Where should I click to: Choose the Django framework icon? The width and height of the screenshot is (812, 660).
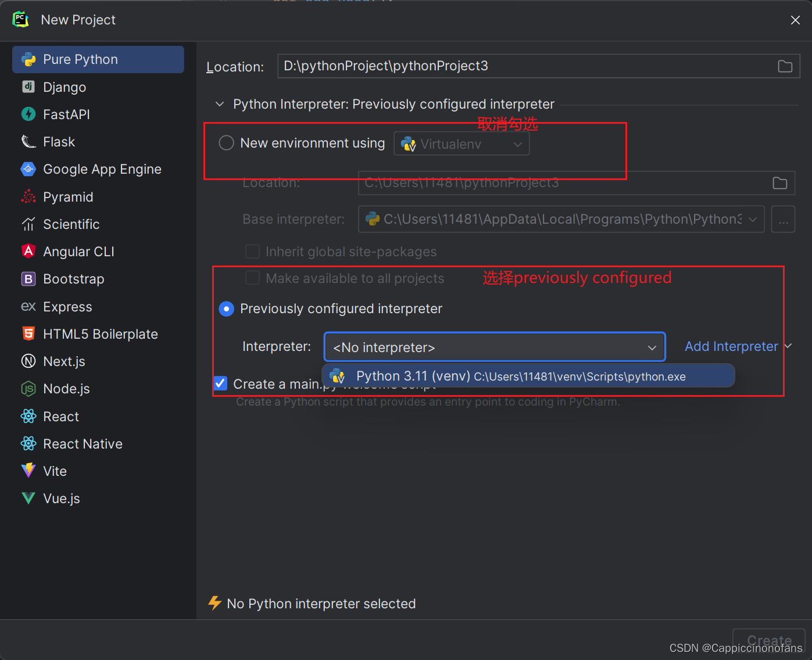pos(64,87)
